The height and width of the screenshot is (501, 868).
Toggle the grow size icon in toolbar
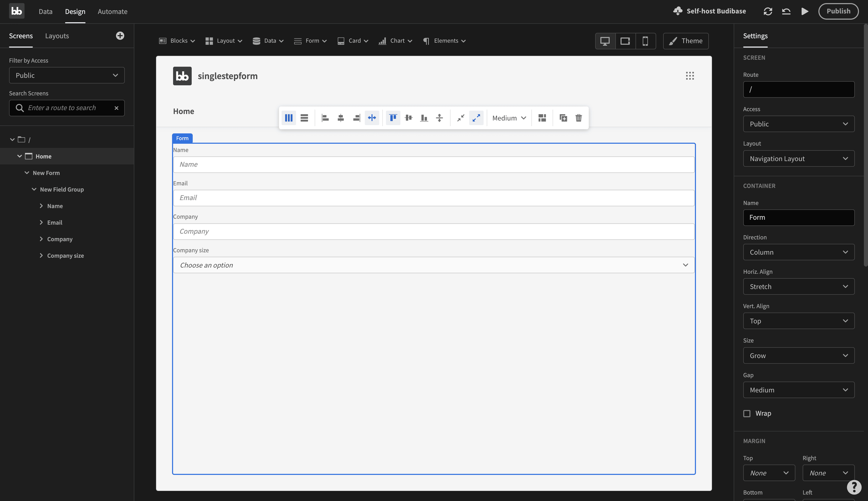(476, 118)
